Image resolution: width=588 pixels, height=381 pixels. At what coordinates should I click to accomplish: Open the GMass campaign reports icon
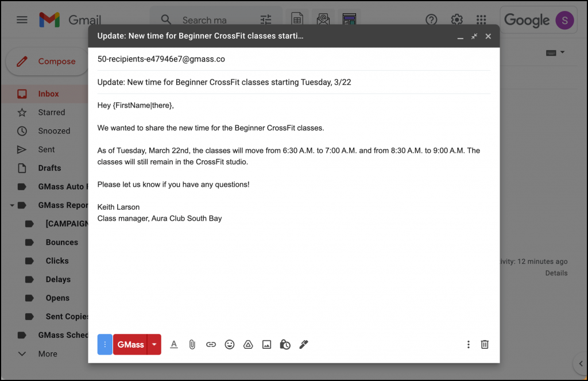350,19
